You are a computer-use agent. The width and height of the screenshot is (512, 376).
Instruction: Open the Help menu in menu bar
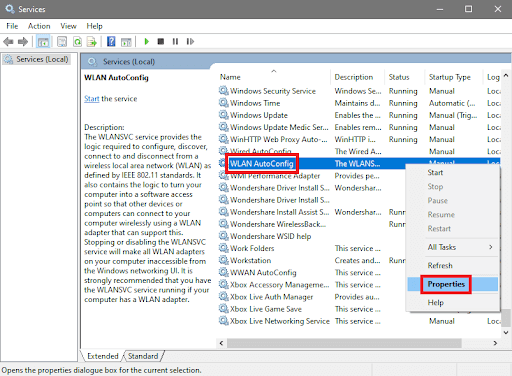pyautogui.click(x=94, y=26)
